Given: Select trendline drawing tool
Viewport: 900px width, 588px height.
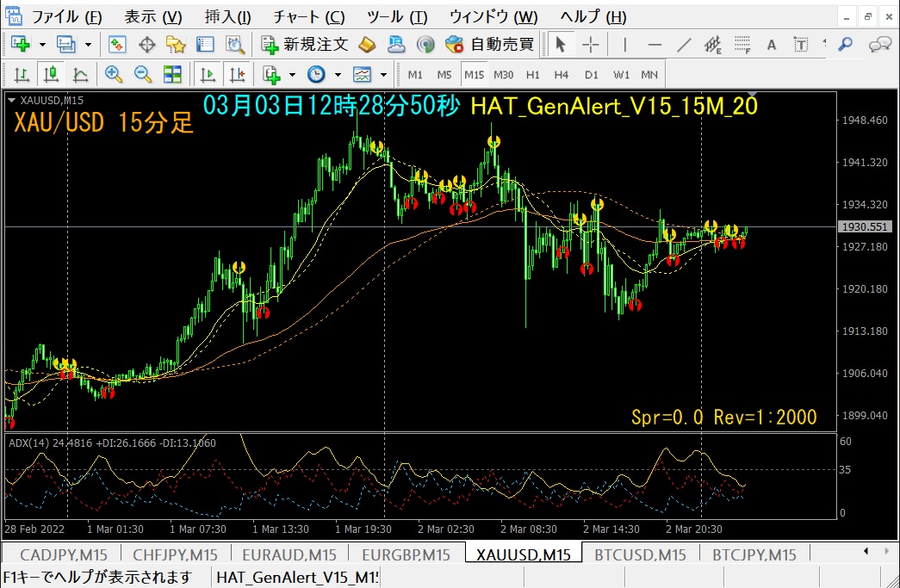Looking at the screenshot, I should click(684, 44).
